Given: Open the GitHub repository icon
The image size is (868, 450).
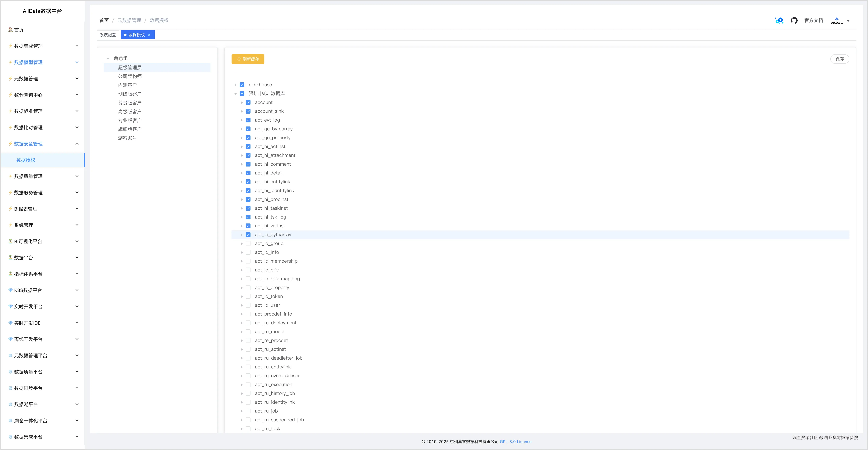Looking at the screenshot, I should pyautogui.click(x=794, y=21).
